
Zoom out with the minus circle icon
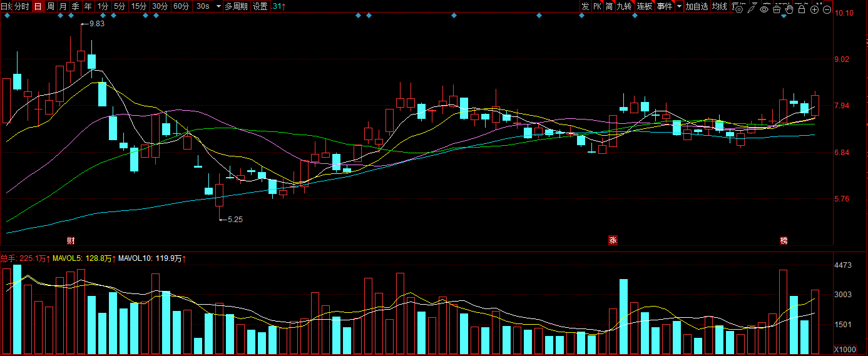(x=827, y=9)
